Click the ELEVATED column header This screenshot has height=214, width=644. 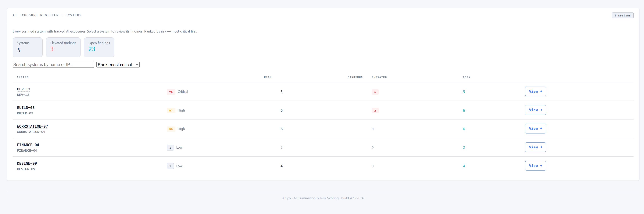[x=379, y=77]
